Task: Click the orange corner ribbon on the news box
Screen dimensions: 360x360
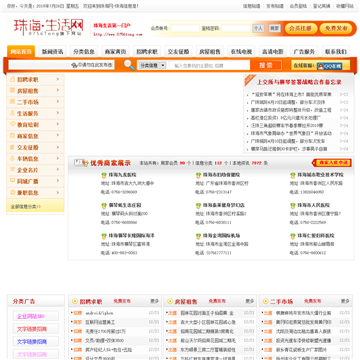Action: coord(249,79)
